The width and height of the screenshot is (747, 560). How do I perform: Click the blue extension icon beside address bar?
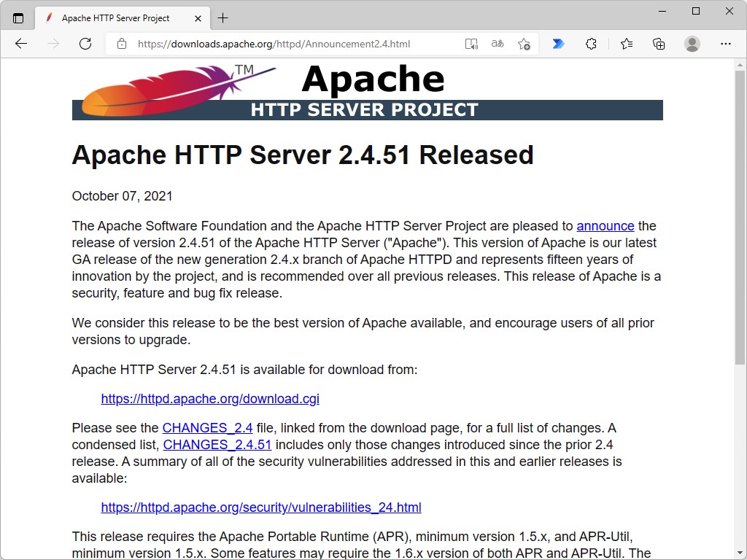tap(558, 44)
